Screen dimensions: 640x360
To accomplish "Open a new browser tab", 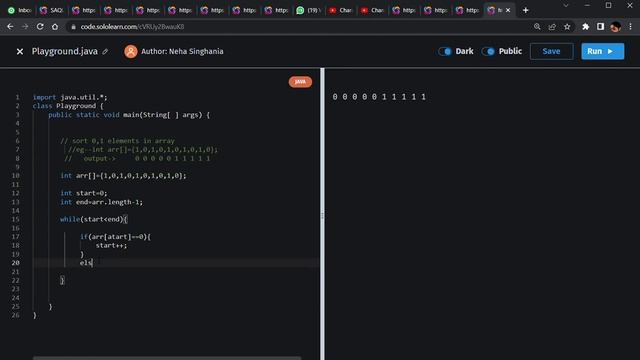I will 526,10.
